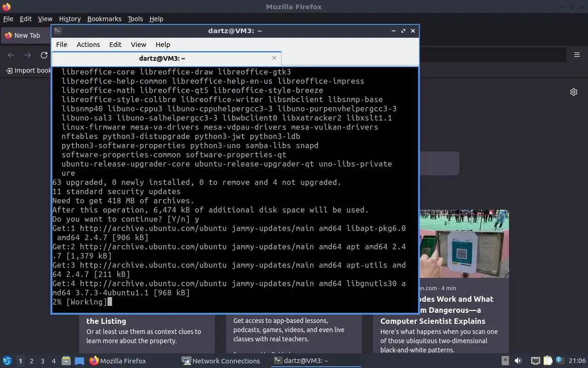
Task: Click the 'the Listing' article heading
Action: (x=106, y=321)
